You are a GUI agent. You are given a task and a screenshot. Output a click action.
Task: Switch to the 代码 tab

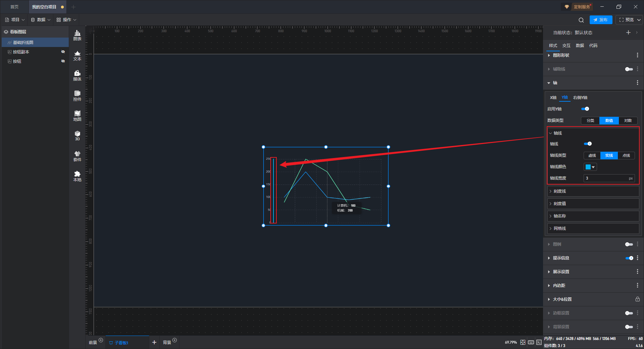click(x=593, y=46)
